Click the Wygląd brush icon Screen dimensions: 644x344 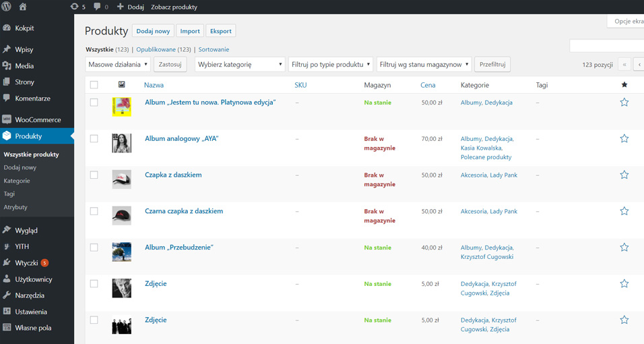click(7, 230)
